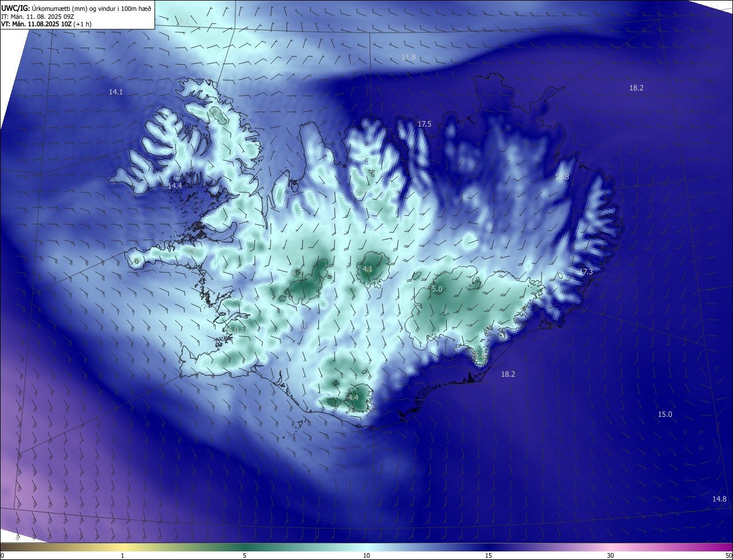Click the 14.8 value at the lower right edge
Screen dimensions: 733x560
click(x=719, y=499)
